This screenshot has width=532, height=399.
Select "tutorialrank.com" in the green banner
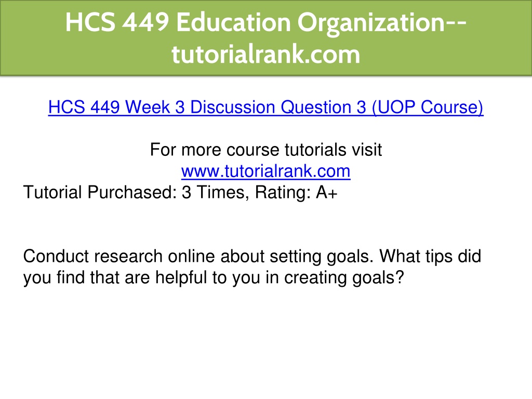(265, 54)
